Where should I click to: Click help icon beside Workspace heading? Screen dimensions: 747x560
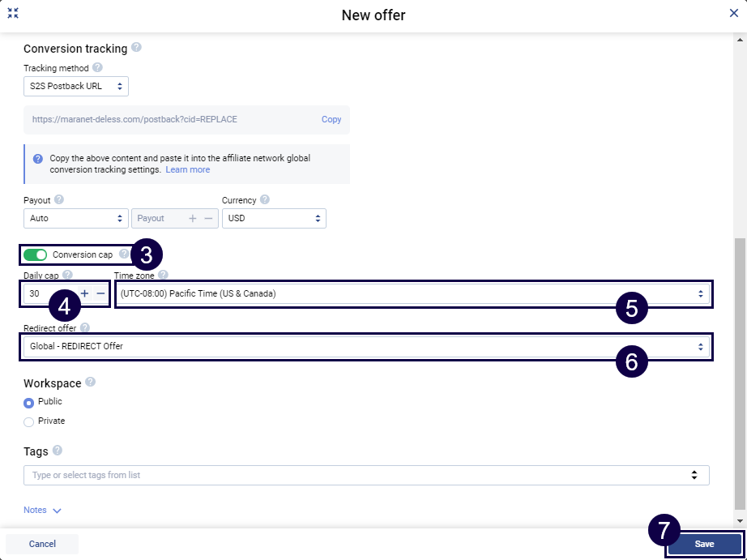[90, 383]
